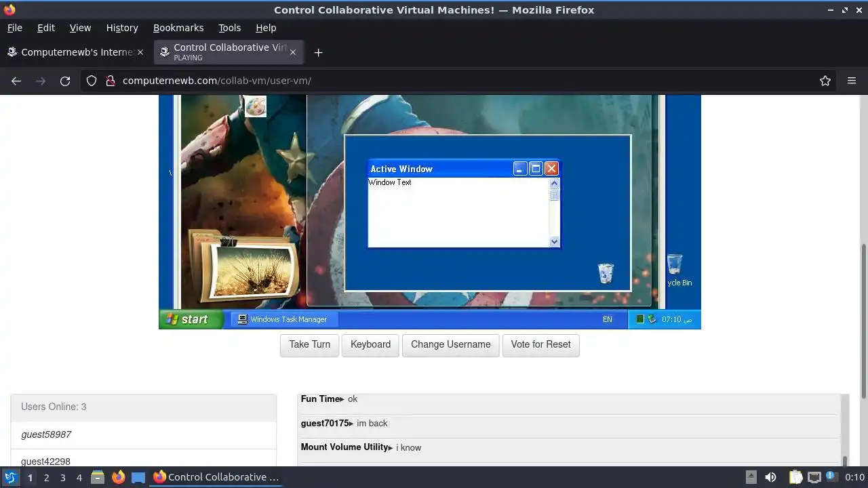Close the Computernewb's Internet tab
This screenshot has width=868, height=488.
(x=140, y=52)
